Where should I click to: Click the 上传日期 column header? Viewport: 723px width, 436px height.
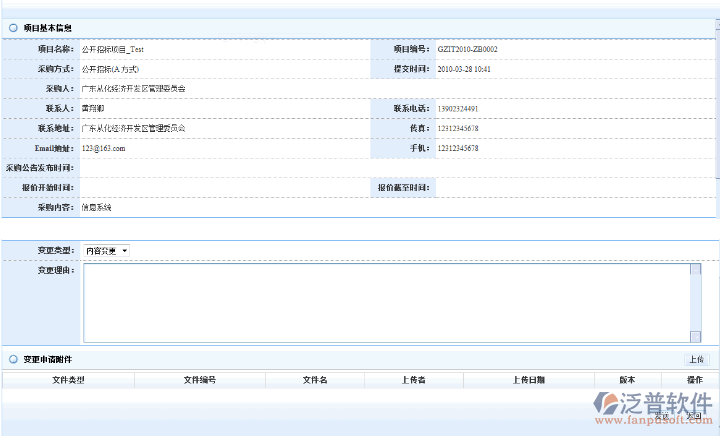tap(528, 380)
